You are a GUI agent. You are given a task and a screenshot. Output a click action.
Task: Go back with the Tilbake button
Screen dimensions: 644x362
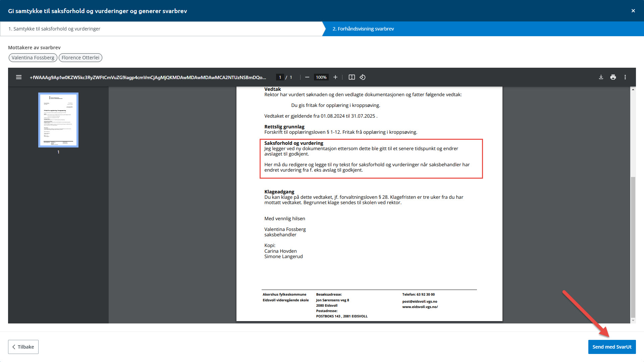[x=23, y=347]
